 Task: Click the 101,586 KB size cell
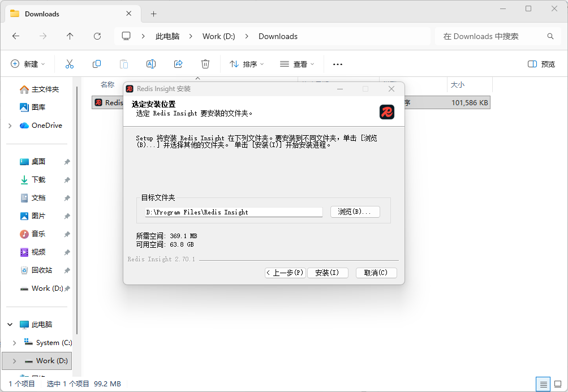point(470,103)
